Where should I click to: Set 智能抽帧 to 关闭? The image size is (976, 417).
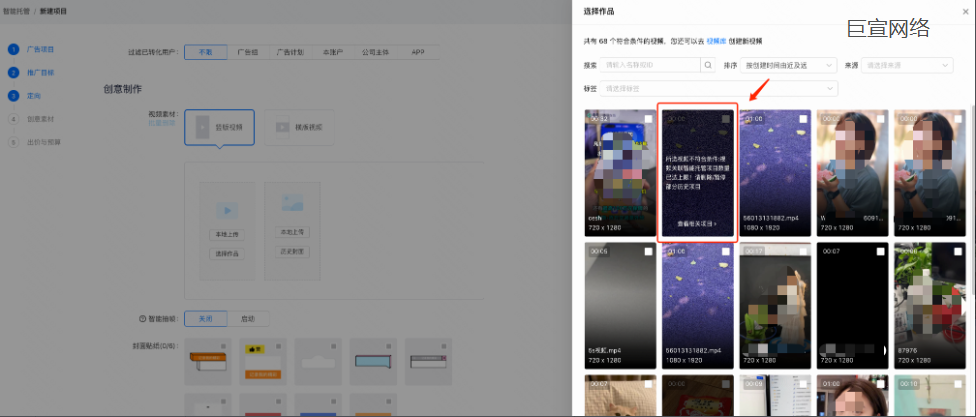[206, 319]
